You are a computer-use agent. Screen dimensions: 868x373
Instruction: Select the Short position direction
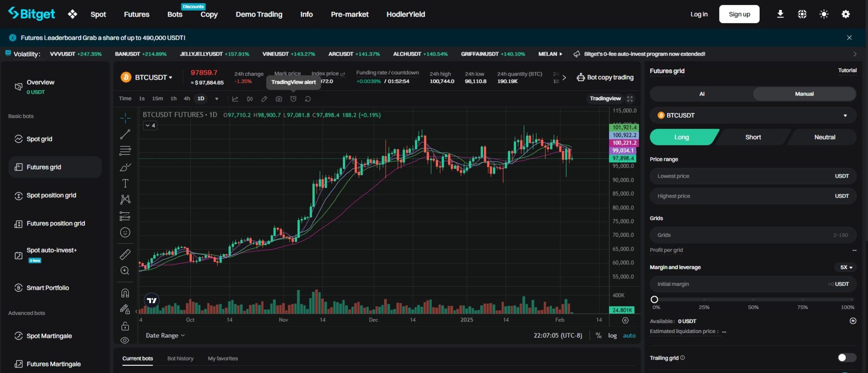click(x=753, y=137)
